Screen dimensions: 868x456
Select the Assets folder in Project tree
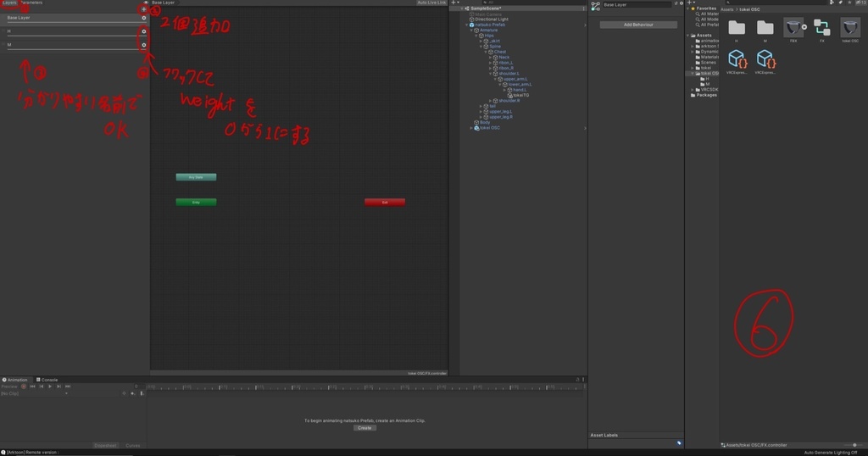703,36
